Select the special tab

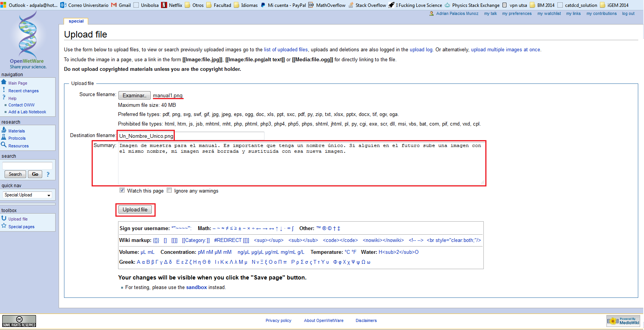coord(76,21)
